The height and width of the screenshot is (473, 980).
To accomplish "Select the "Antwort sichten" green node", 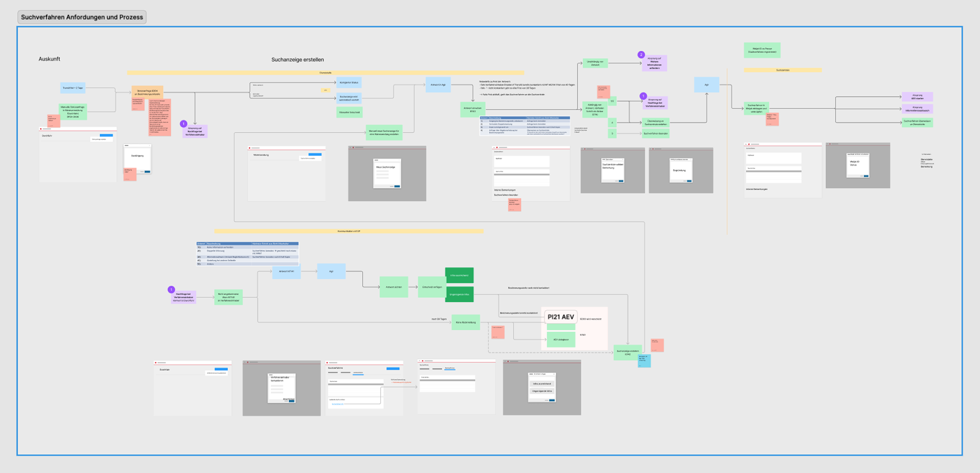I will (x=393, y=287).
